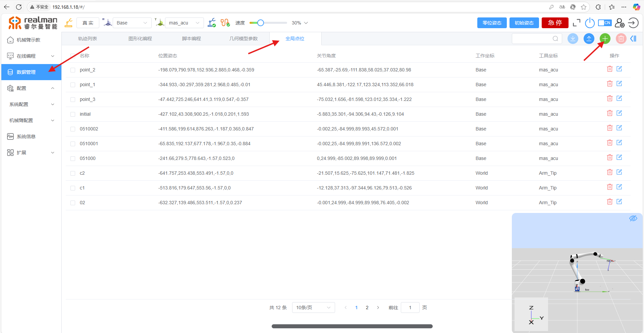The image size is (644, 333).
Task: Click the light blue download icon
Action: coord(573,39)
